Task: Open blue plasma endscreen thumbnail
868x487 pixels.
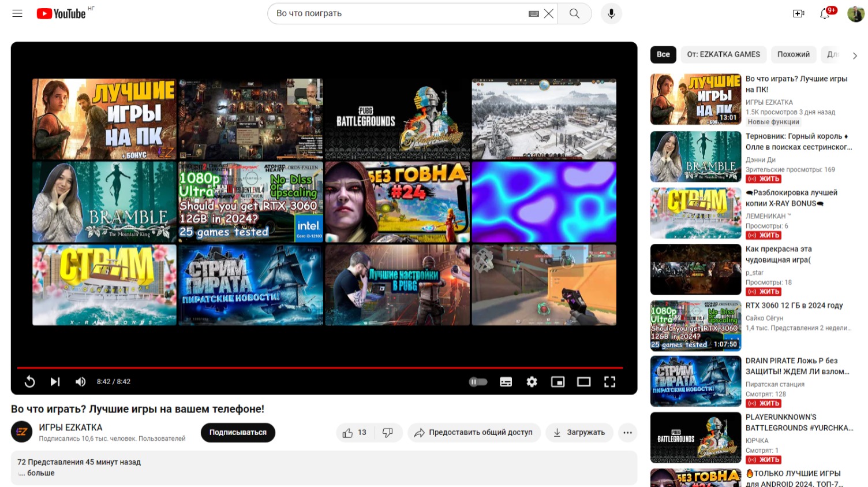Action: (544, 202)
